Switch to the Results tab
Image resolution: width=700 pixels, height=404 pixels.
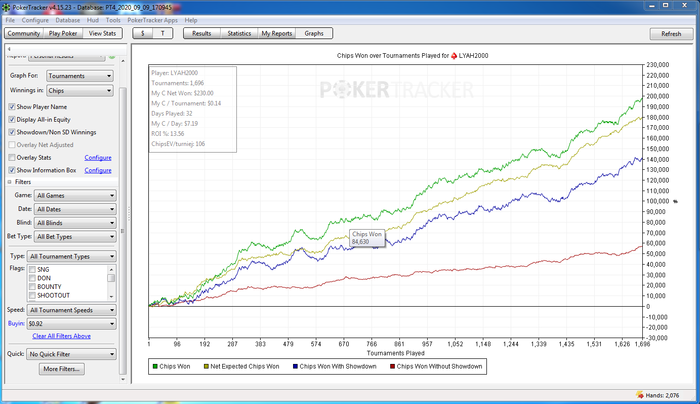pos(202,33)
